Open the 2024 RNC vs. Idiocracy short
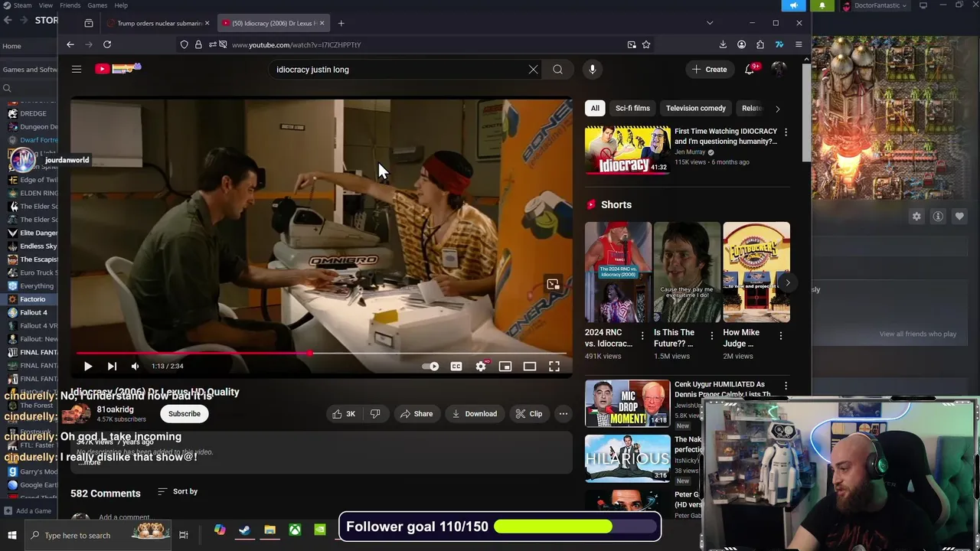 point(618,272)
